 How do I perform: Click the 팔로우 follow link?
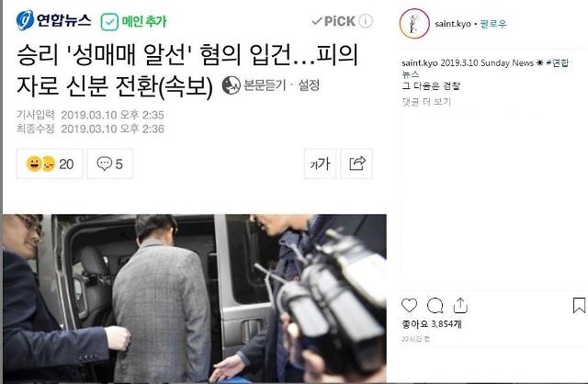coord(493,24)
